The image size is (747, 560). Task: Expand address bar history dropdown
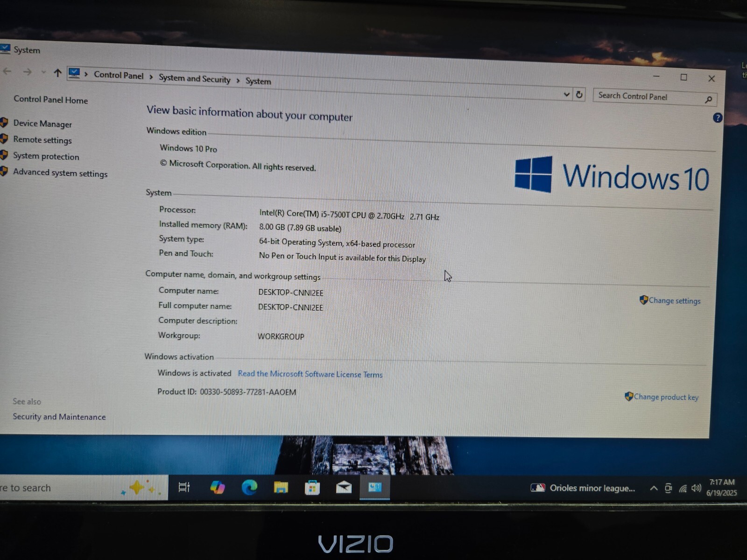[566, 94]
